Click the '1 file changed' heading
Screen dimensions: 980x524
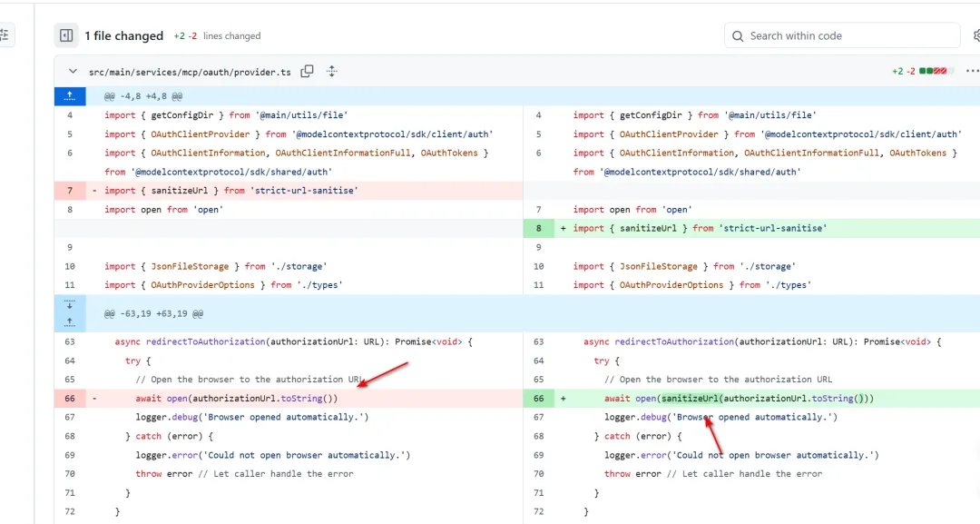click(x=123, y=35)
